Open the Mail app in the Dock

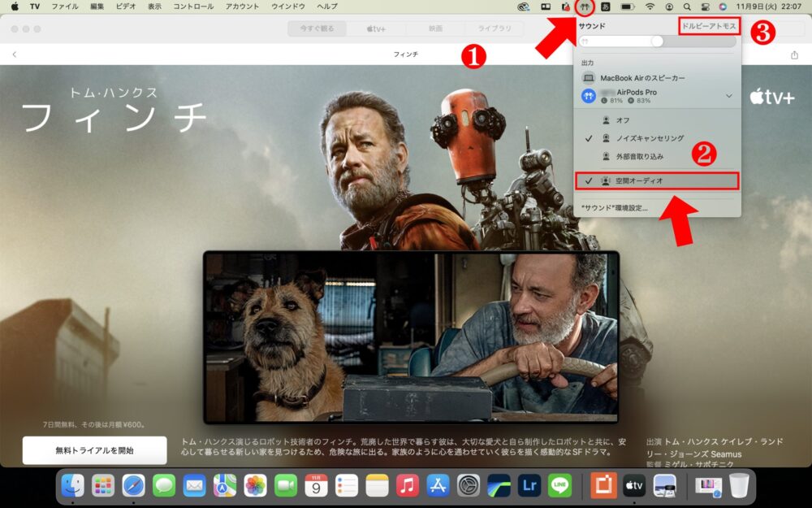tap(194, 486)
